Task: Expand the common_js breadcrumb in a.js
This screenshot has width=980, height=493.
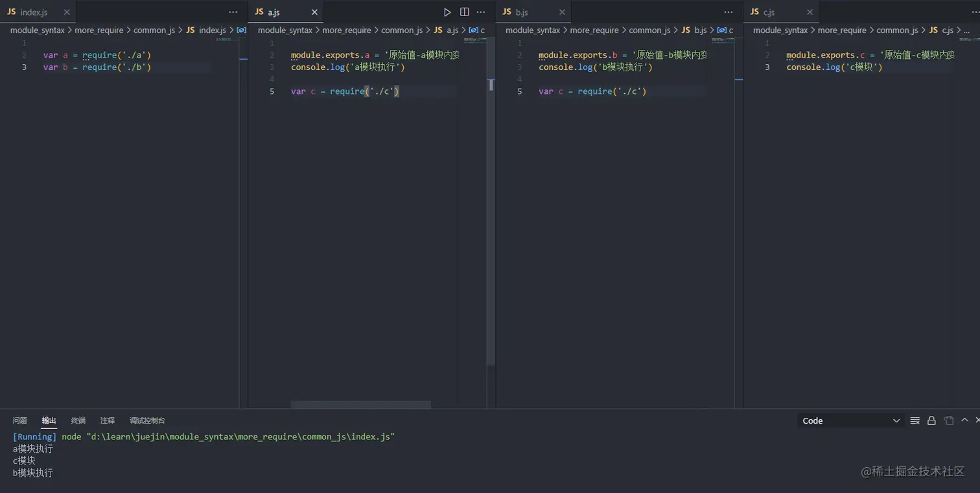Action: tap(402, 30)
